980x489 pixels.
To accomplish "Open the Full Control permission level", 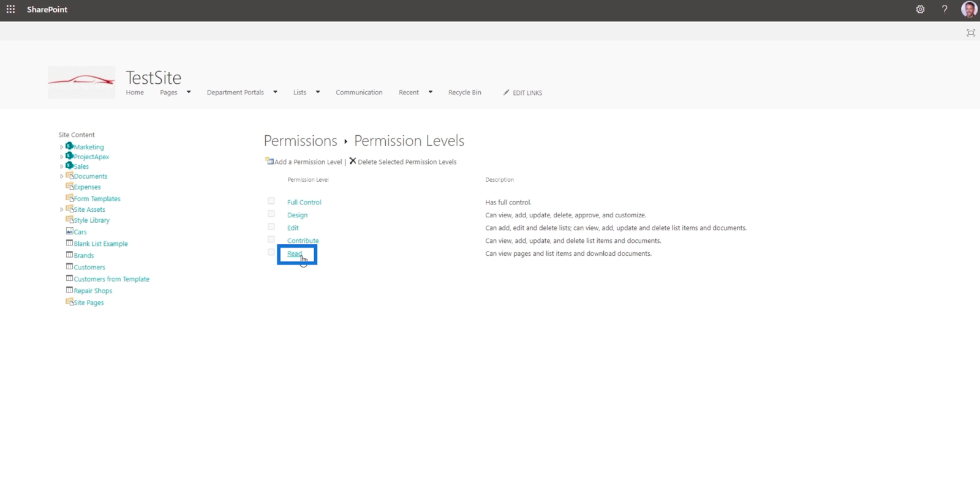I will click(304, 202).
